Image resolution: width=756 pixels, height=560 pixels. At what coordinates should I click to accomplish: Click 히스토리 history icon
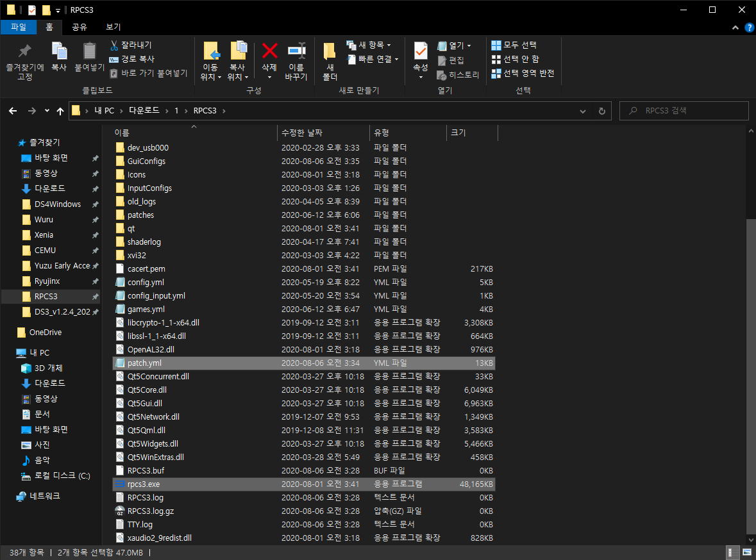pos(442,75)
